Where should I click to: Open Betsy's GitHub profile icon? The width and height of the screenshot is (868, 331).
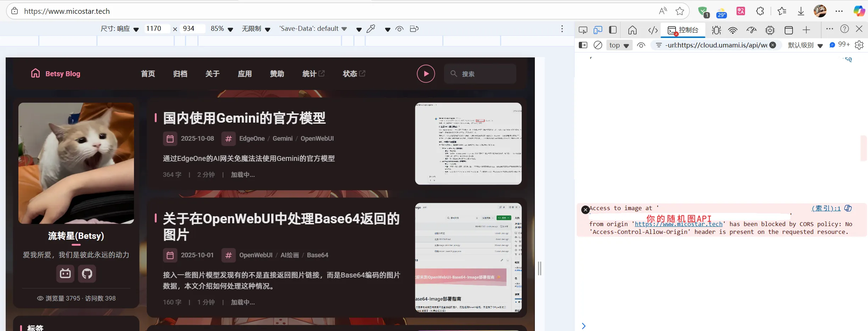click(87, 273)
